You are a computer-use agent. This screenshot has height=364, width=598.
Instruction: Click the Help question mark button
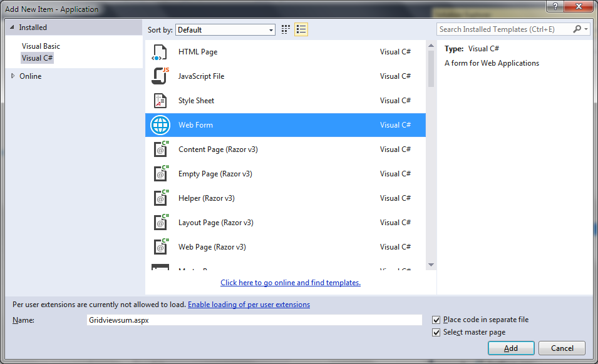(x=555, y=6)
